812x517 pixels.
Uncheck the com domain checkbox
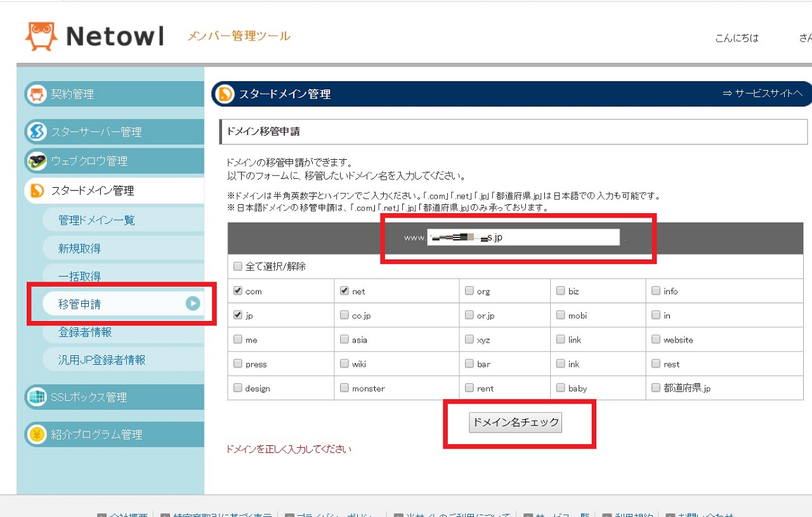click(238, 291)
